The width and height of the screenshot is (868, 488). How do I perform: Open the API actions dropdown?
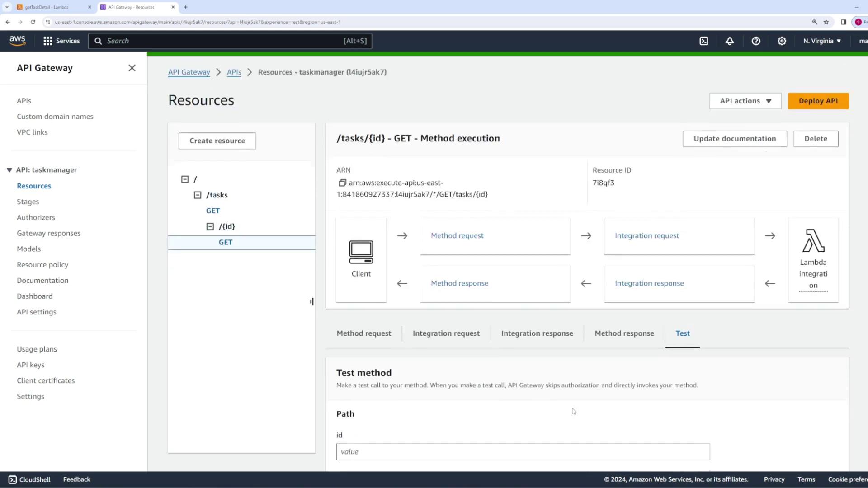coord(745,101)
